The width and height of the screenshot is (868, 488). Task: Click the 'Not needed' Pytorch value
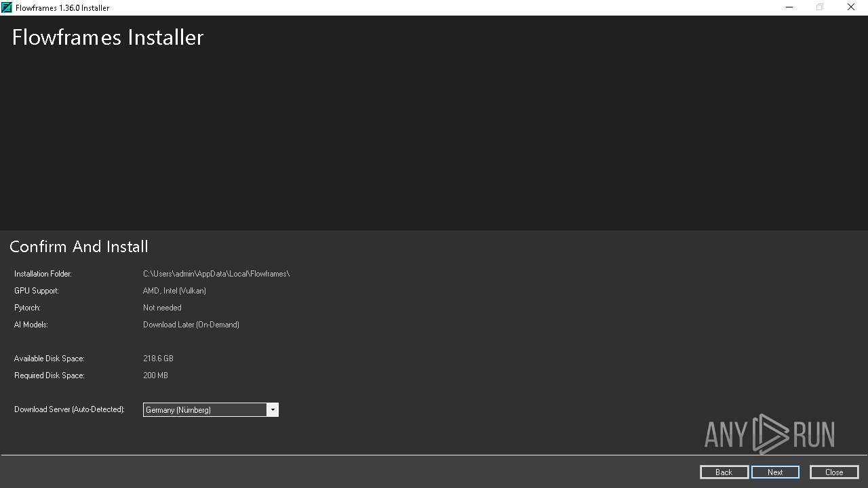point(162,308)
